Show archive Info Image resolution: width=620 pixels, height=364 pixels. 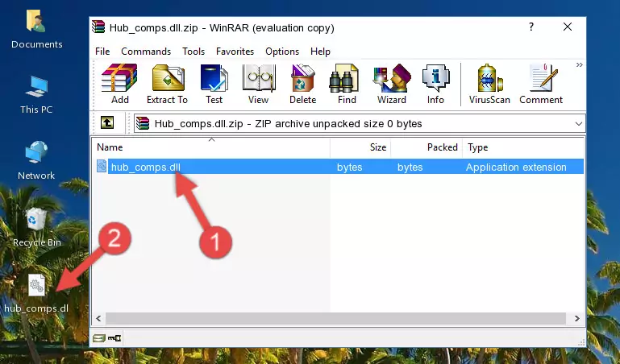pyautogui.click(x=435, y=84)
